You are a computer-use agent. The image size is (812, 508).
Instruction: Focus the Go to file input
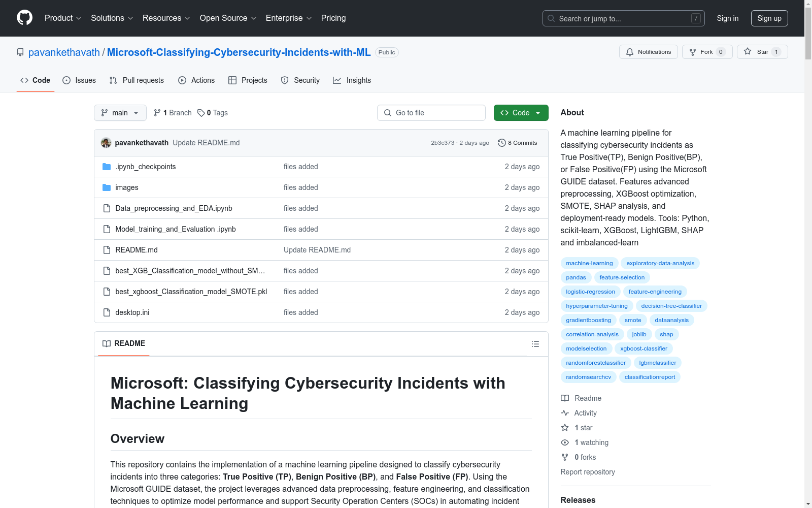(431, 113)
